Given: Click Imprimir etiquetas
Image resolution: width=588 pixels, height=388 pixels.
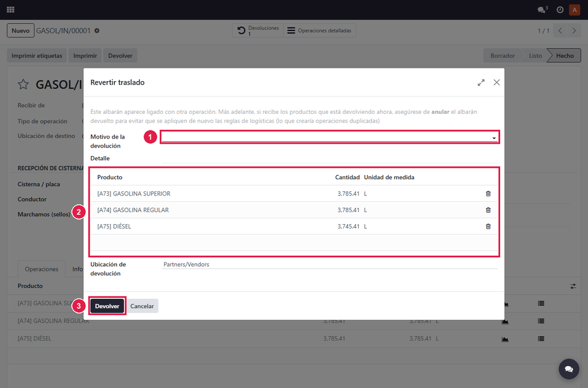Looking at the screenshot, I should tap(37, 56).
